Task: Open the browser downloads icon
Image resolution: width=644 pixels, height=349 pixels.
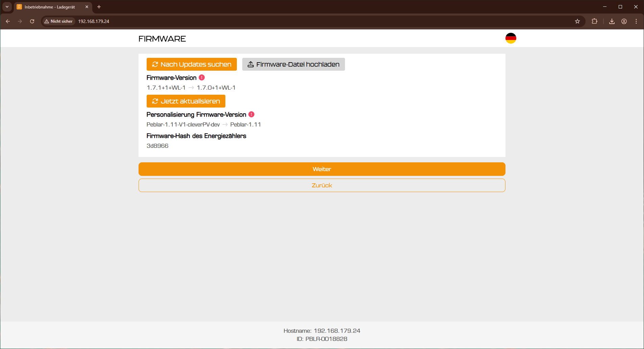Action: (612, 21)
